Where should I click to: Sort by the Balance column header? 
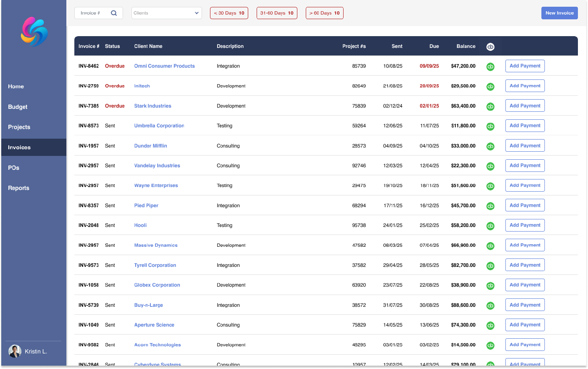pos(466,46)
